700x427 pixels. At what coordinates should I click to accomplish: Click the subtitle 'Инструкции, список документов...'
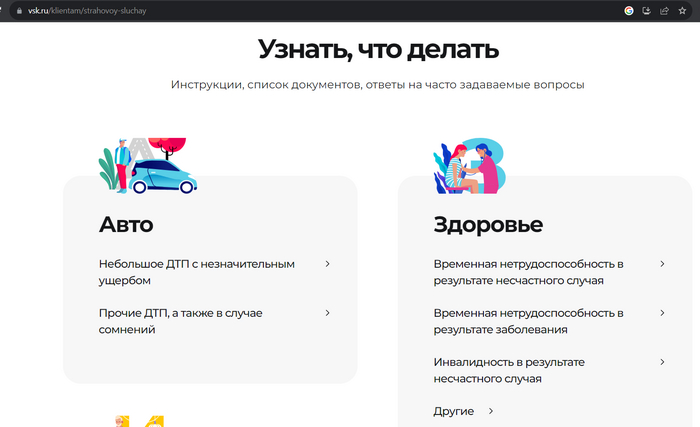point(378,84)
